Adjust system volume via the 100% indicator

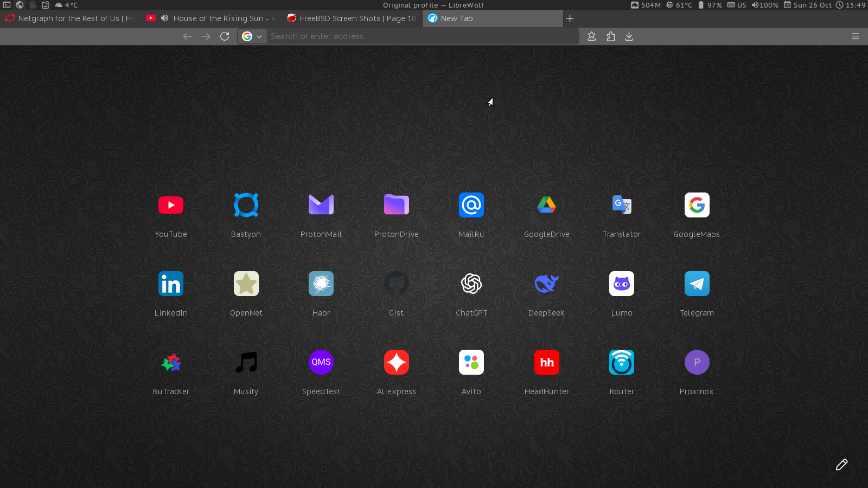tap(765, 5)
